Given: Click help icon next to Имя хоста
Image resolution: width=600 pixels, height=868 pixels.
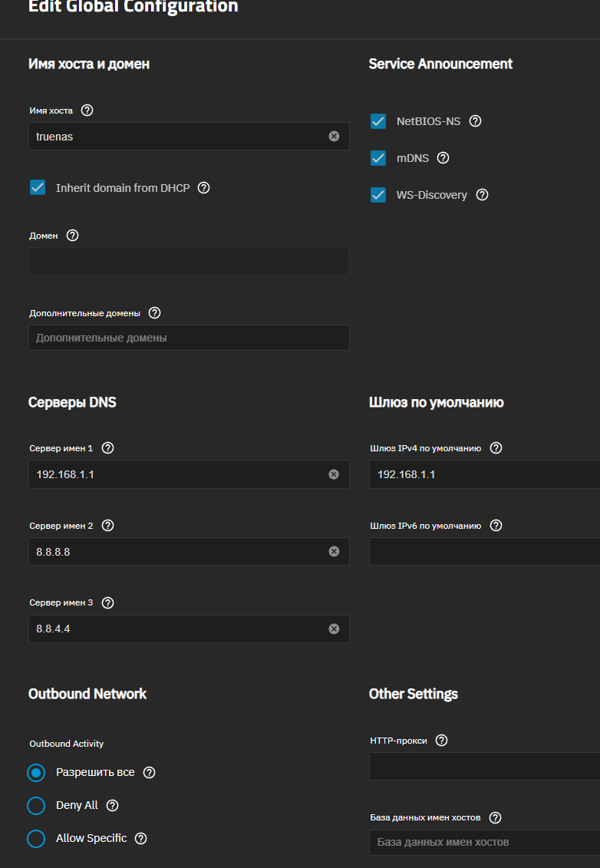Looking at the screenshot, I should point(87,111).
